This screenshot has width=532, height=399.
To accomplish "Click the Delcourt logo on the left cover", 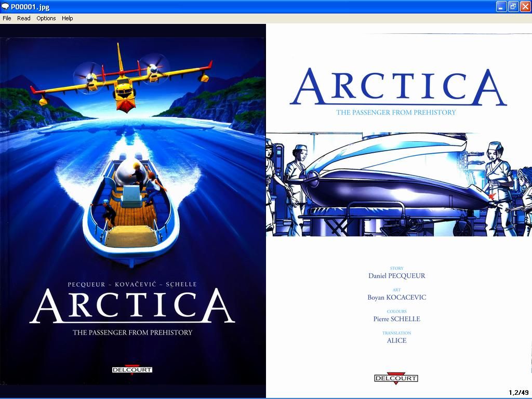I will point(132,370).
